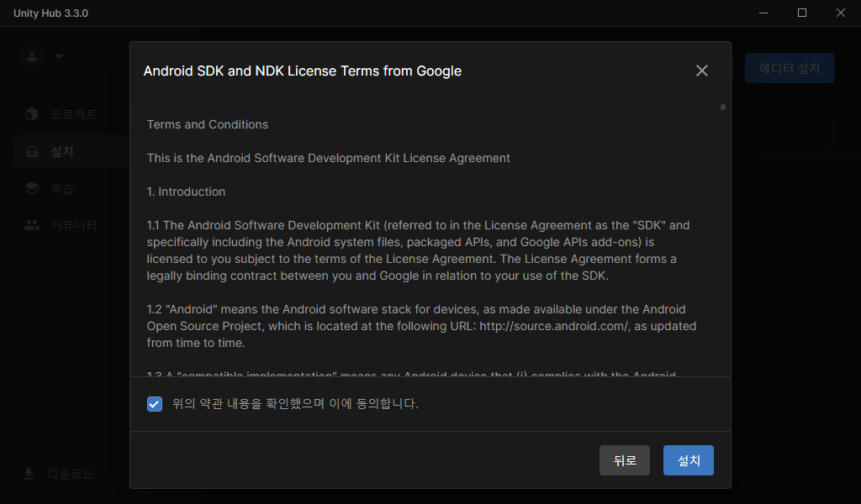Close the Unity Hub window
This screenshot has width=861, height=504.
[841, 13]
